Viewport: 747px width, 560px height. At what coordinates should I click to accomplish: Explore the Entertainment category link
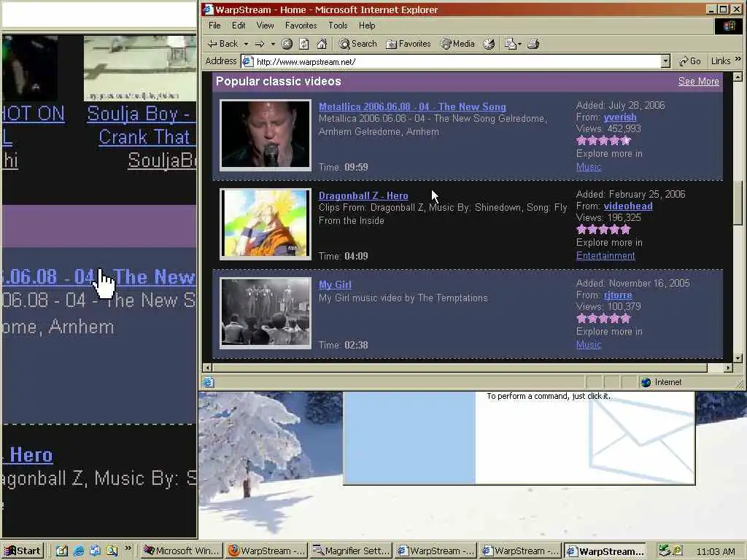point(605,256)
